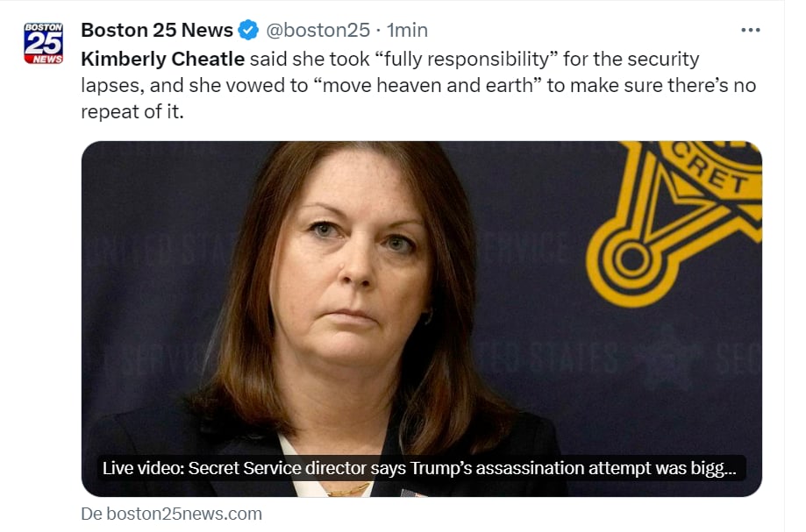Click the tweet body text to expand
Screen dimensions: 806x532
click(x=418, y=85)
